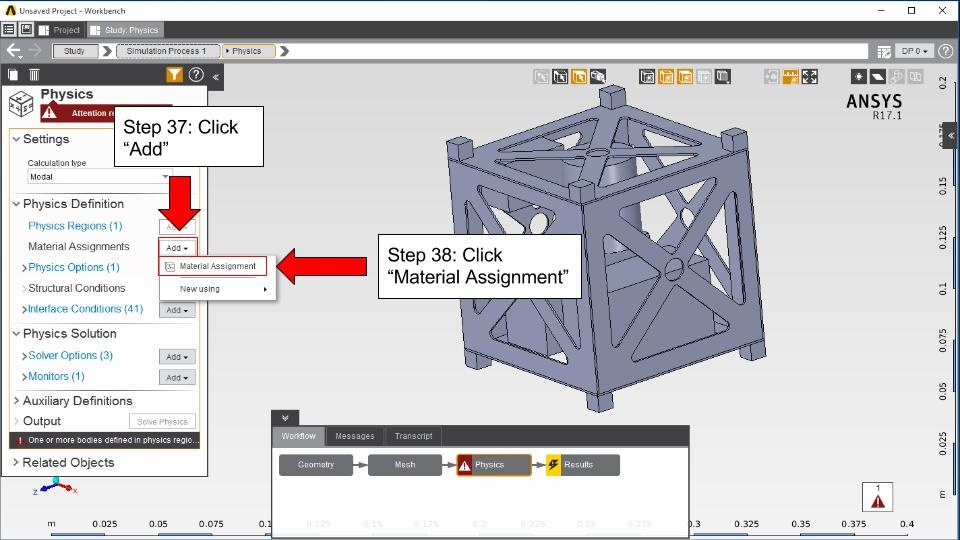Open the Workflow tab
Screen dimensions: 960x540
point(299,436)
